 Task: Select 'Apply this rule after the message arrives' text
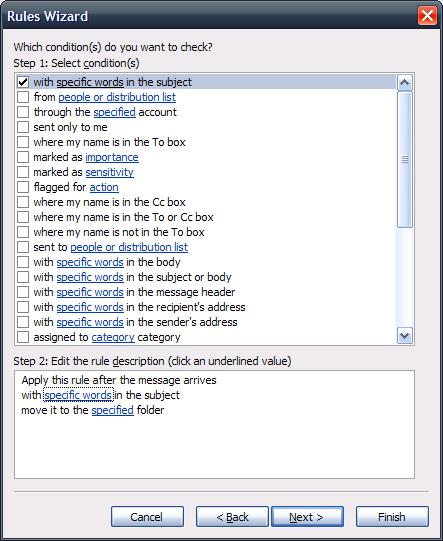coord(119,380)
